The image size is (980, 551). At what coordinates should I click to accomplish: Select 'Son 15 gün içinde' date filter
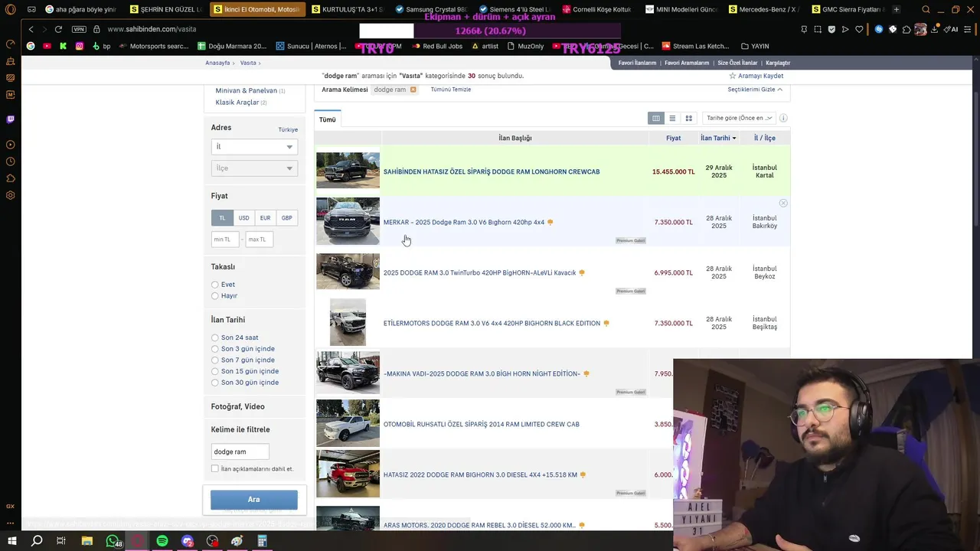point(215,371)
